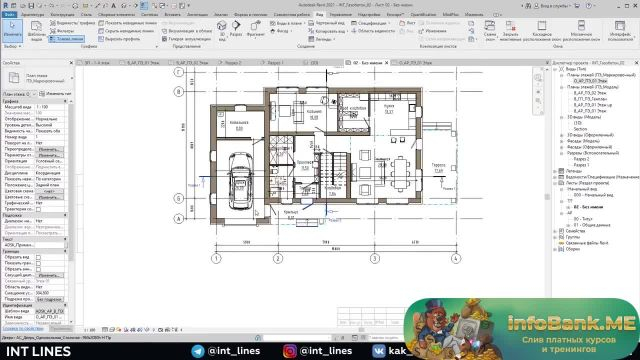Tick the Обрезать вид checkbox

[38, 258]
